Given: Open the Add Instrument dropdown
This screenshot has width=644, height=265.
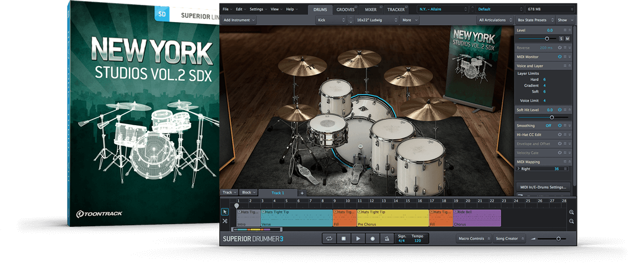Looking at the screenshot, I should point(239,20).
